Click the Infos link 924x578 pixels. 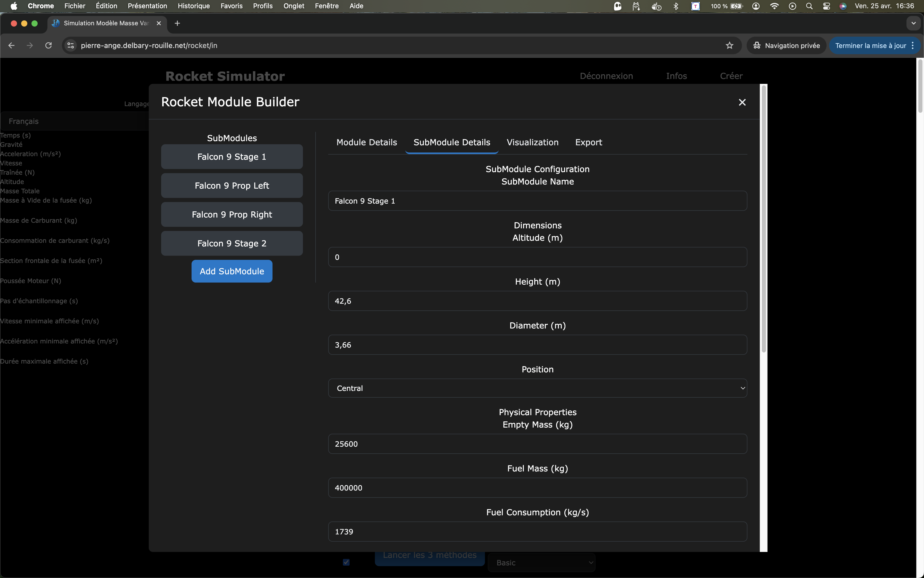point(676,76)
